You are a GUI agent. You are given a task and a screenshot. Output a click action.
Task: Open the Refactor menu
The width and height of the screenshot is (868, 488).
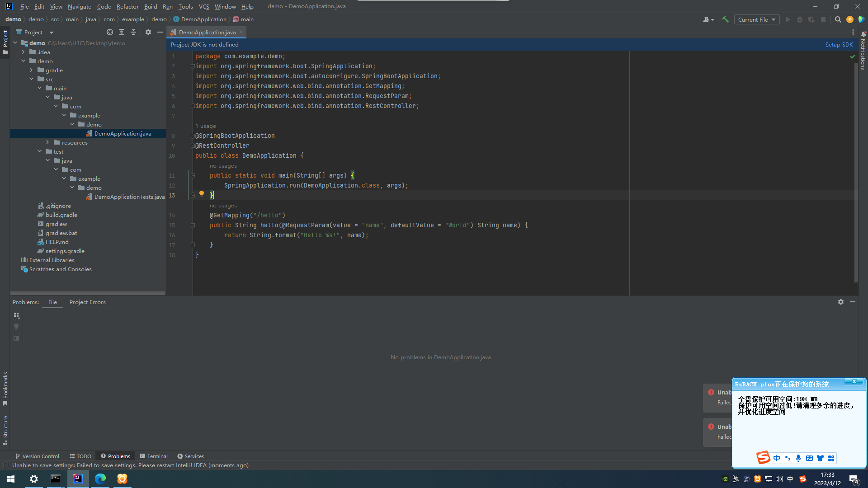click(127, 6)
